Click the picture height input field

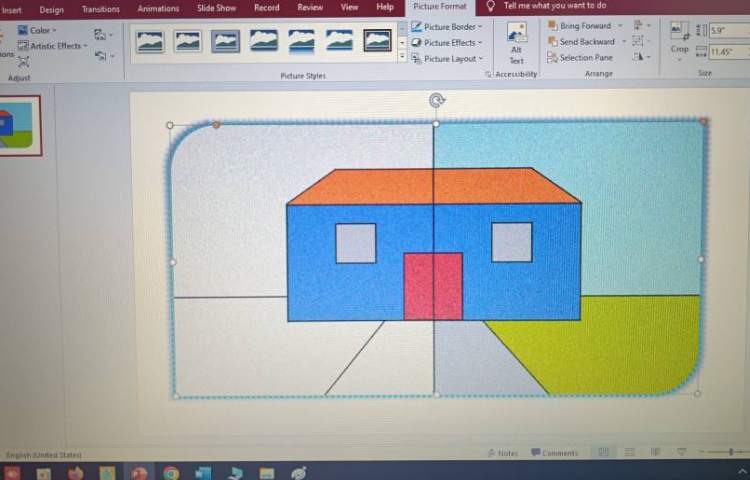(720, 30)
